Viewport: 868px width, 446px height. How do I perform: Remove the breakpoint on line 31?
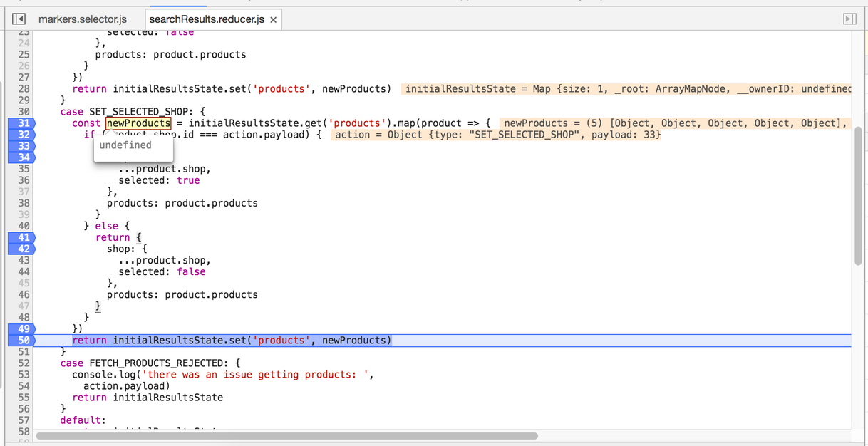(x=21, y=123)
